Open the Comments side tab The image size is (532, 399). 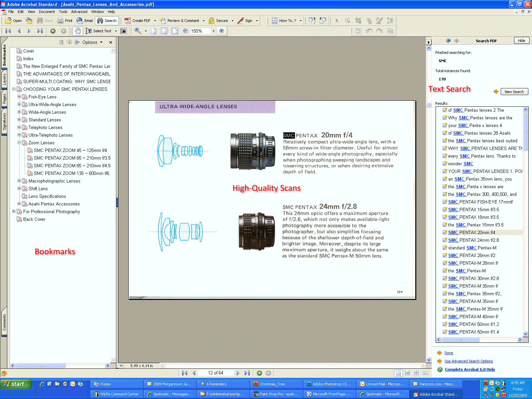pyautogui.click(x=4, y=322)
